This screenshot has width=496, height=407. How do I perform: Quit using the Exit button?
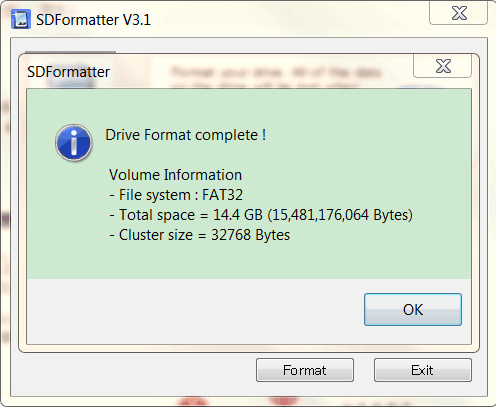[x=422, y=370]
